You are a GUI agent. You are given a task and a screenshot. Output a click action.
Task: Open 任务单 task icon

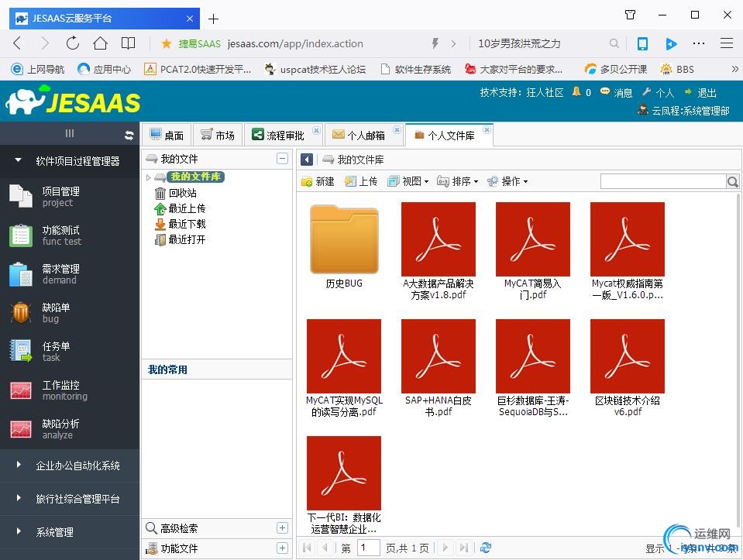[x=21, y=352]
